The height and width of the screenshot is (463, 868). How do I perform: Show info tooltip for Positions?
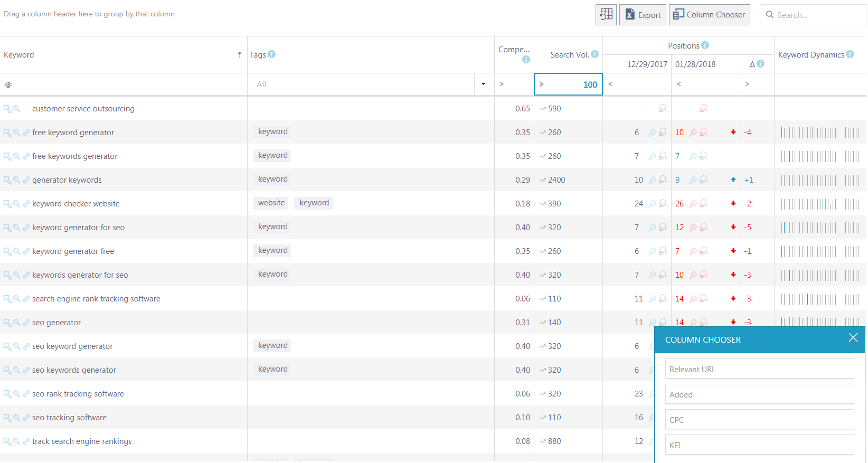pyautogui.click(x=705, y=45)
